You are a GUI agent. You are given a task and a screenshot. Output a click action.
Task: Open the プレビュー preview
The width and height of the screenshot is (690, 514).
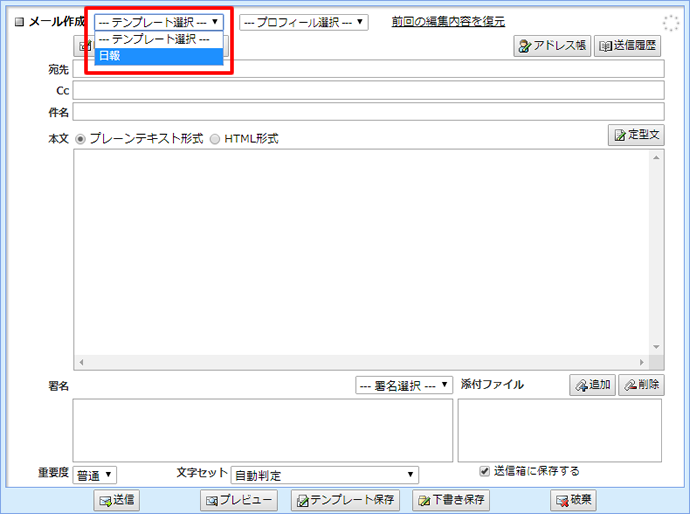coord(238,499)
